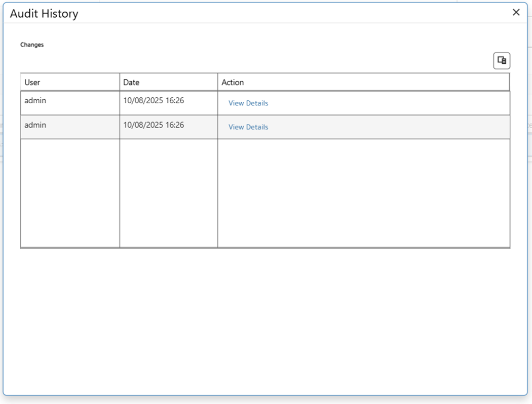532x404 pixels.
Task: Click the blank dialog area beneath the table
Action: tap(265, 319)
